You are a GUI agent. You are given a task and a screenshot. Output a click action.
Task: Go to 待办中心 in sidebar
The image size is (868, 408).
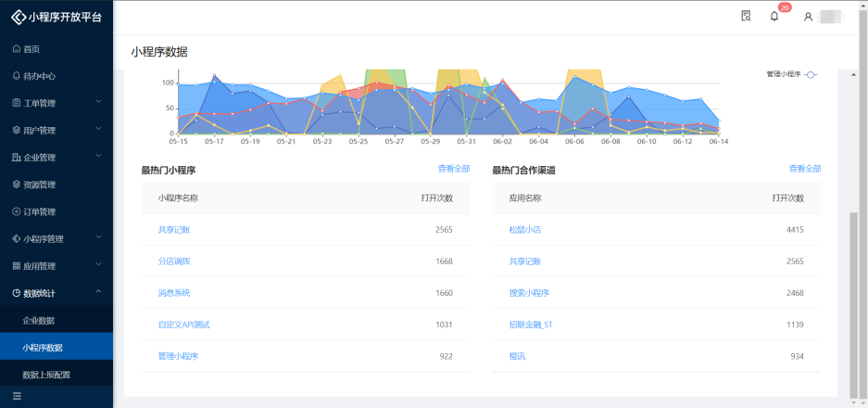39,76
